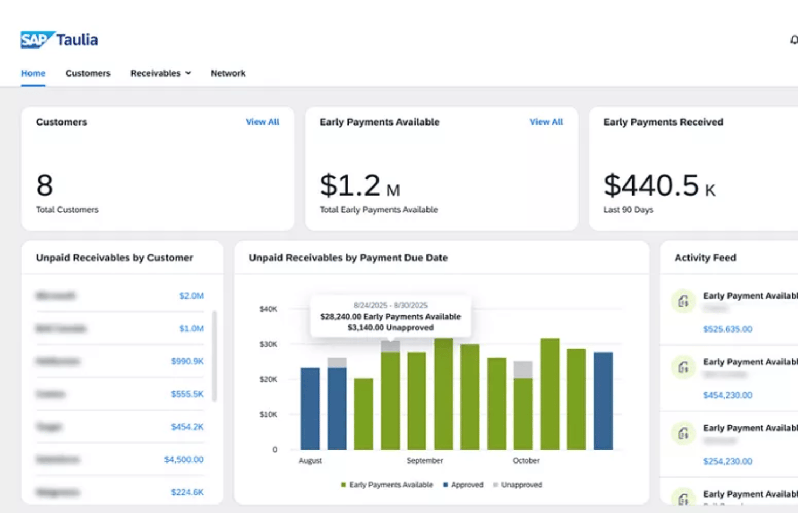Open the $1.0M unpaid receivable amount
The height and width of the screenshot is (532, 798).
coord(191,329)
